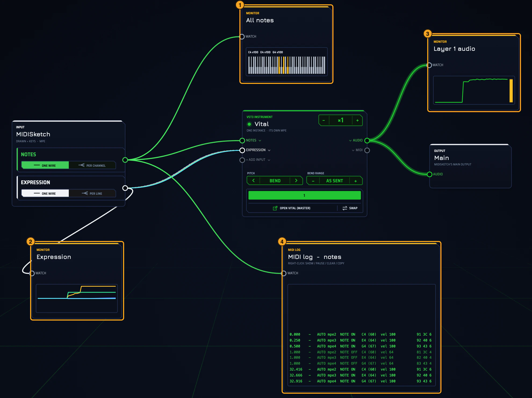Click the Open Vital (Master) icon
The height and width of the screenshot is (398, 532).
(275, 208)
